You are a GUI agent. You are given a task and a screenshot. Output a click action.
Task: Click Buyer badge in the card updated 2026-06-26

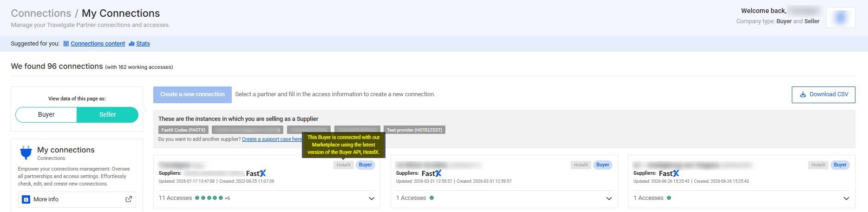(840, 165)
